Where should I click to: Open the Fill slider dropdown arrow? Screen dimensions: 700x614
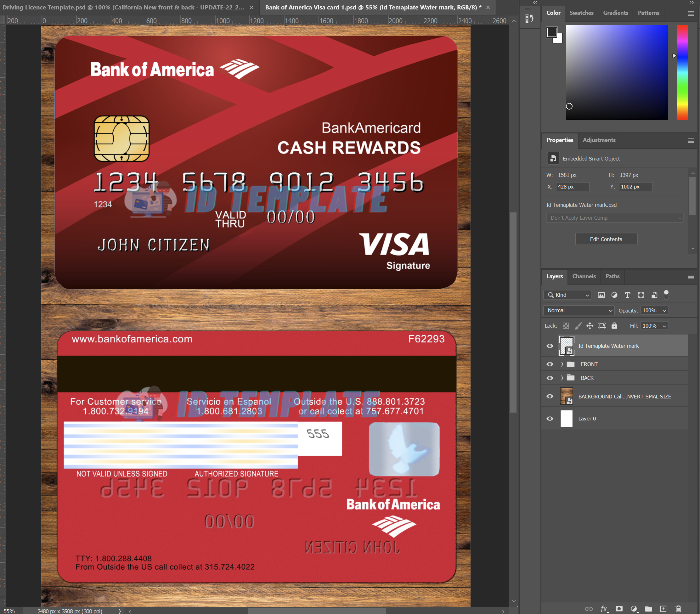coord(664,326)
